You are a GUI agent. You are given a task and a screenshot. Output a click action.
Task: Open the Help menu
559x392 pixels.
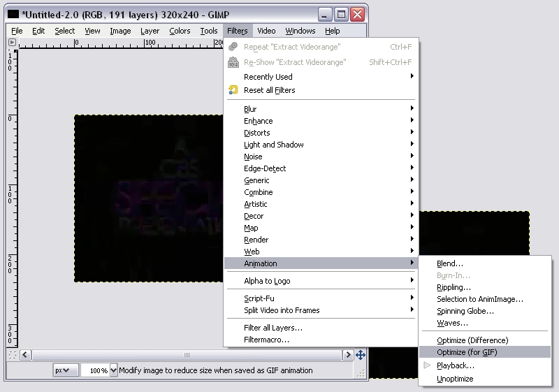333,31
